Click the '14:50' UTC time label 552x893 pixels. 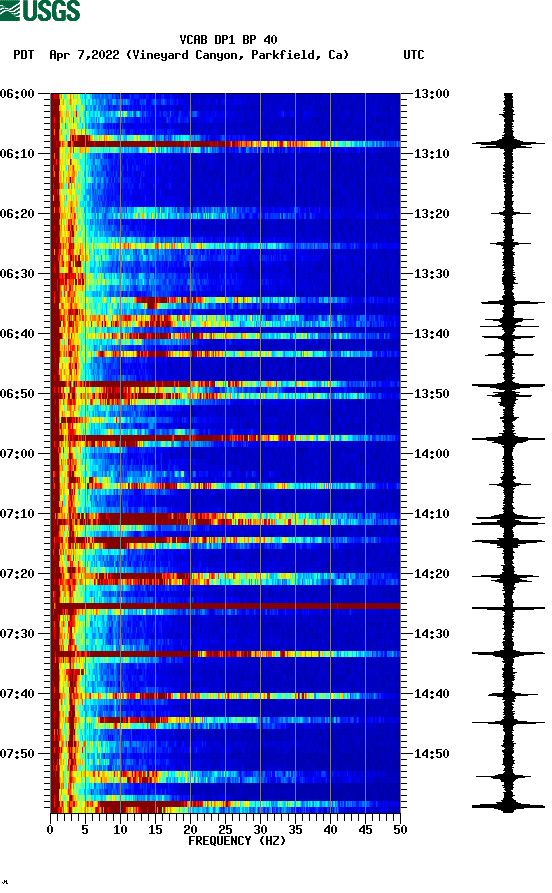click(431, 753)
